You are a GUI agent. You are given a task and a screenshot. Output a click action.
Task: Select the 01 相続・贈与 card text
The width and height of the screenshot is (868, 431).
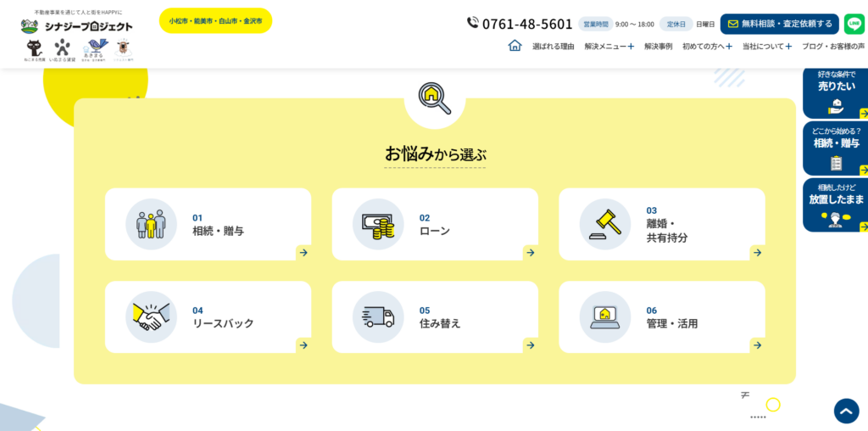[x=218, y=225]
